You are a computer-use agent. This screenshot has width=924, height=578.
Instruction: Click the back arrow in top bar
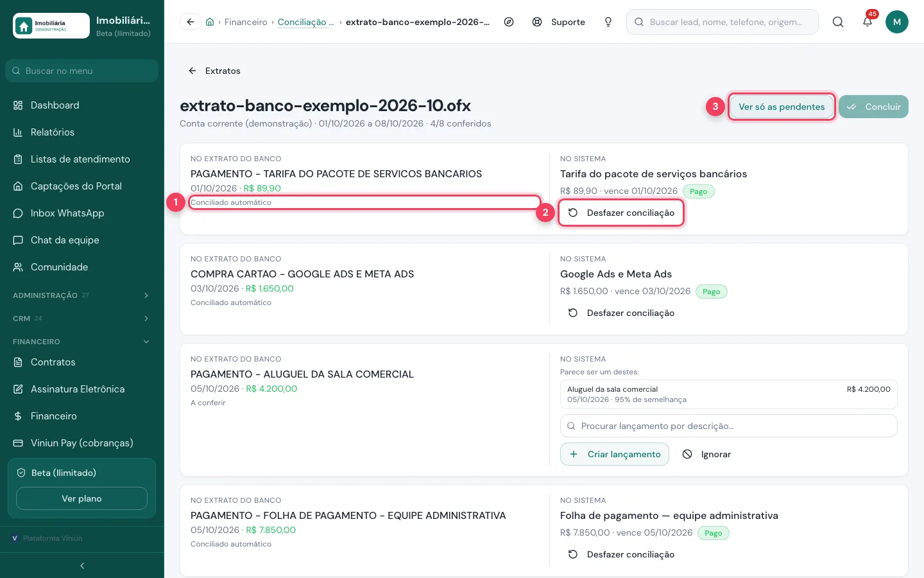(x=190, y=22)
